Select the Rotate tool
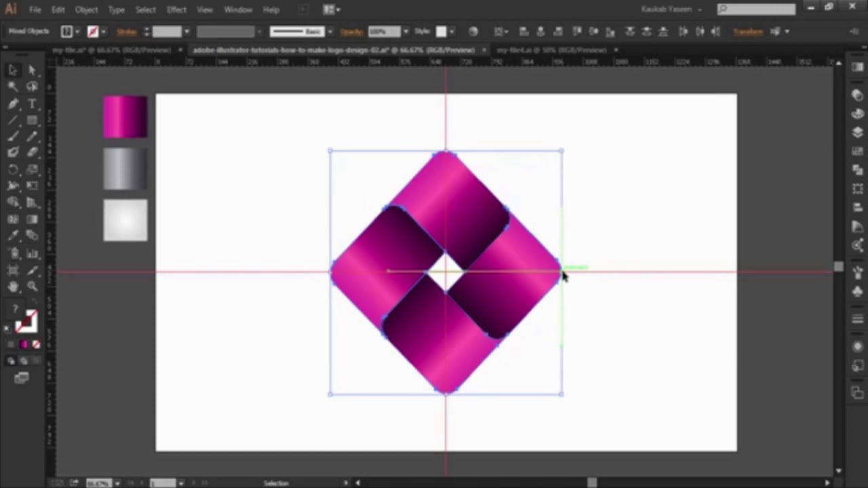868x488 pixels. 13,169
